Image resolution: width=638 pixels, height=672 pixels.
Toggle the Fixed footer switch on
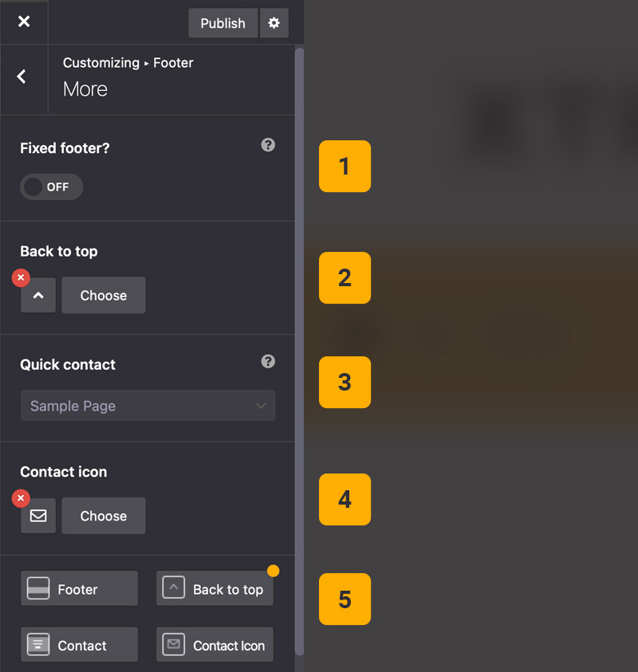click(52, 187)
